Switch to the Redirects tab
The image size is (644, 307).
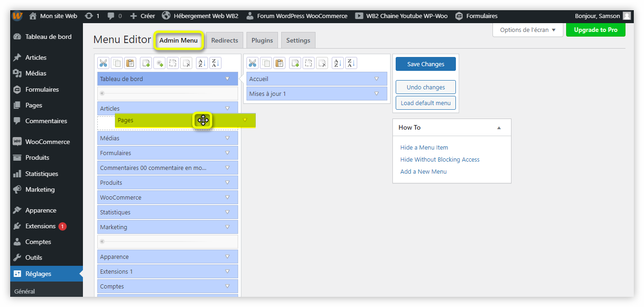[x=224, y=40]
